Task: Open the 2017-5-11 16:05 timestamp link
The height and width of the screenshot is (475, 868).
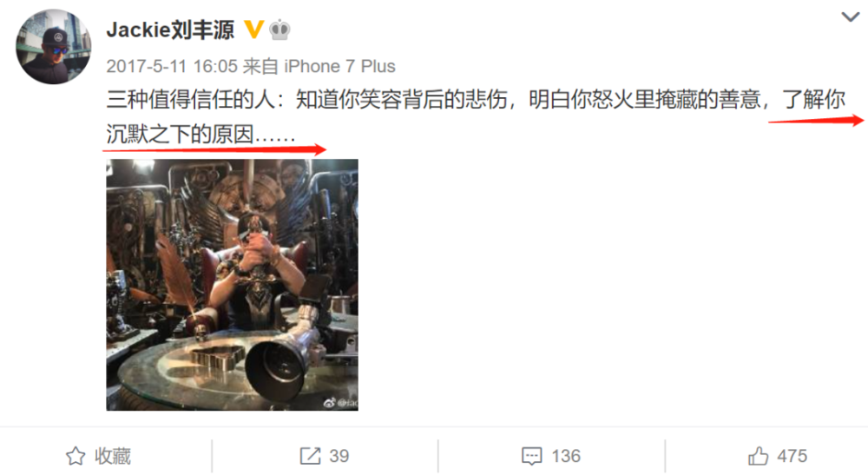Action: click(172, 67)
